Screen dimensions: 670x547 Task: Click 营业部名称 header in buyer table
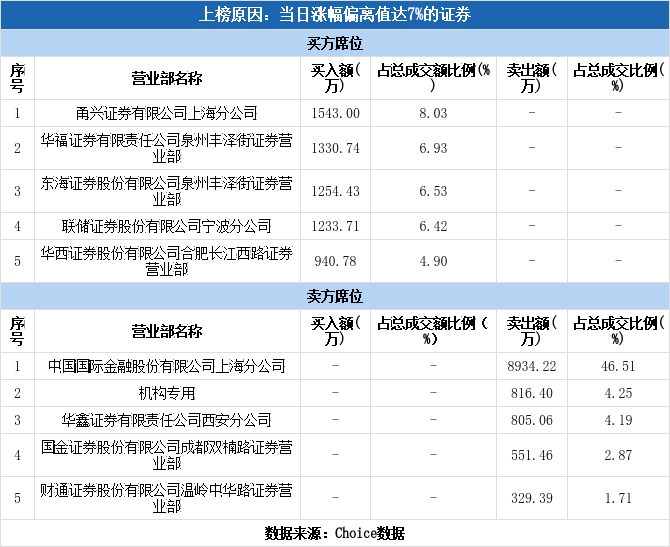coord(167,78)
